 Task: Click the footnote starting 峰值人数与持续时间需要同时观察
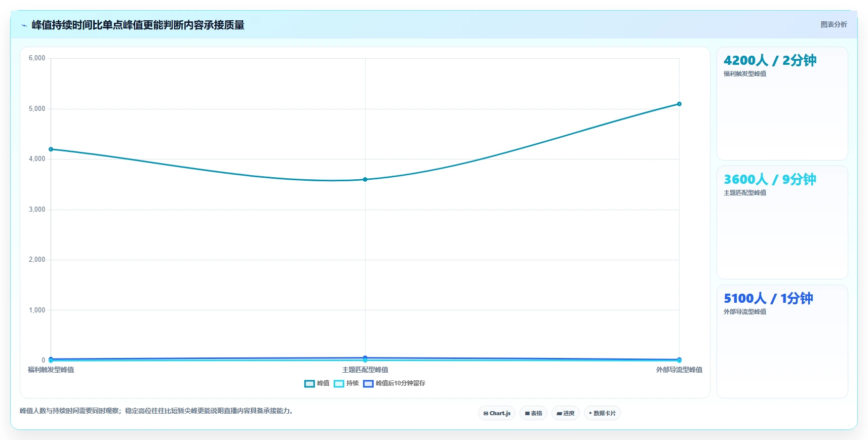156,411
